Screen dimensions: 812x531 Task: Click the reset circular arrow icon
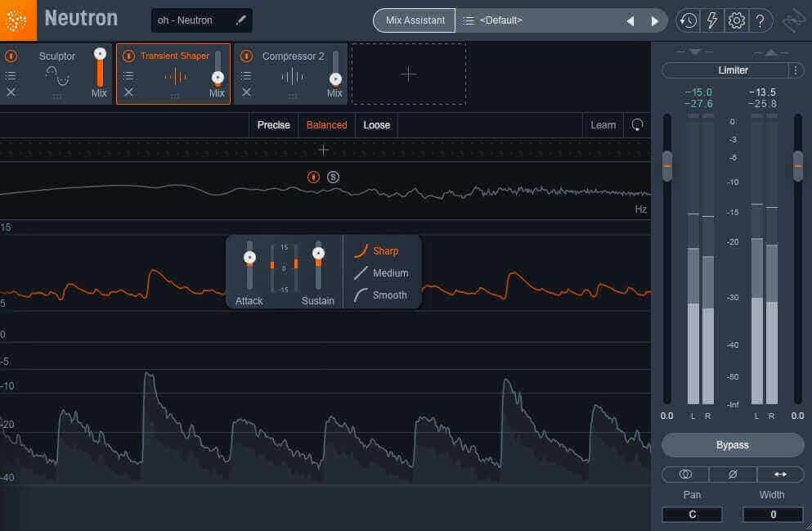(x=637, y=125)
